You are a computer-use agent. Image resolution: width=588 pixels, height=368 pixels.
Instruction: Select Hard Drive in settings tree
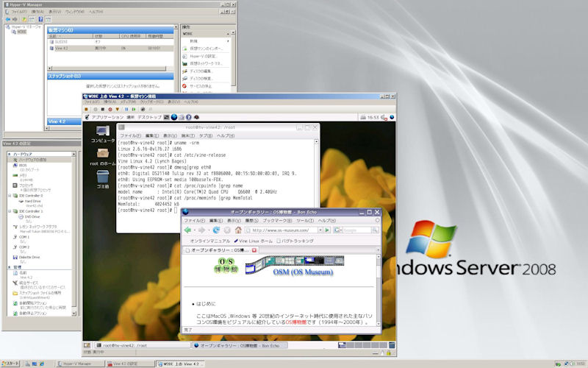(32, 201)
